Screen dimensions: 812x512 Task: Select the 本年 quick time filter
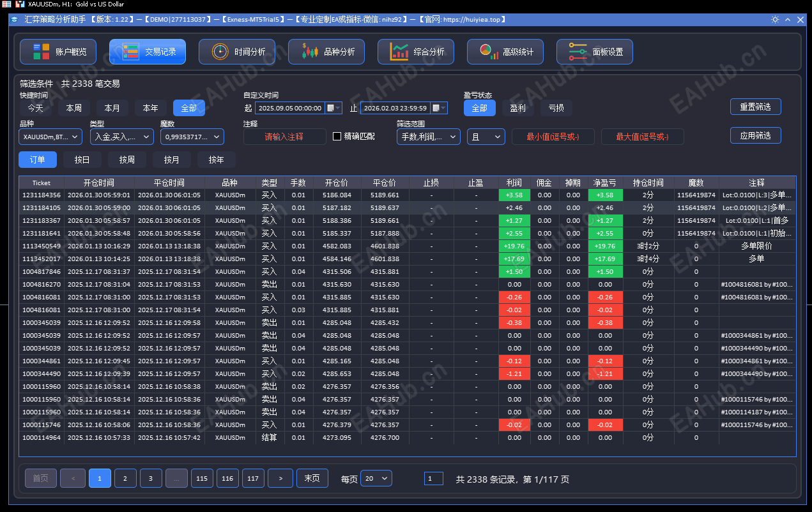(x=151, y=108)
